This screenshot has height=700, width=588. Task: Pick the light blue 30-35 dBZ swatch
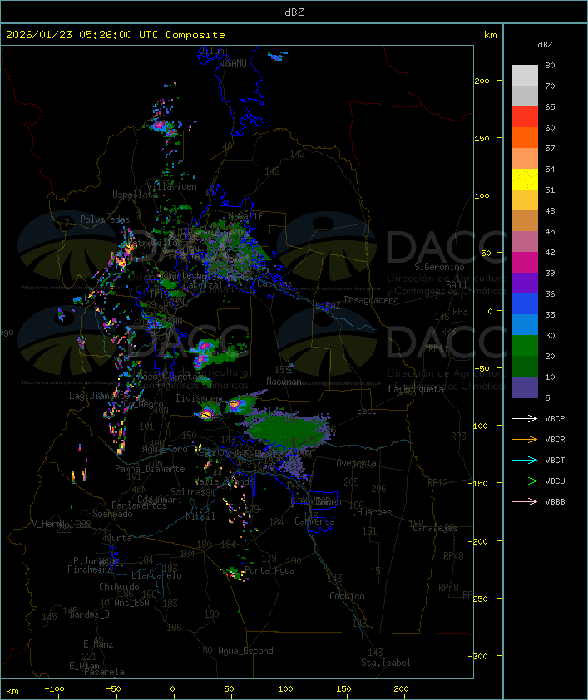tap(525, 324)
